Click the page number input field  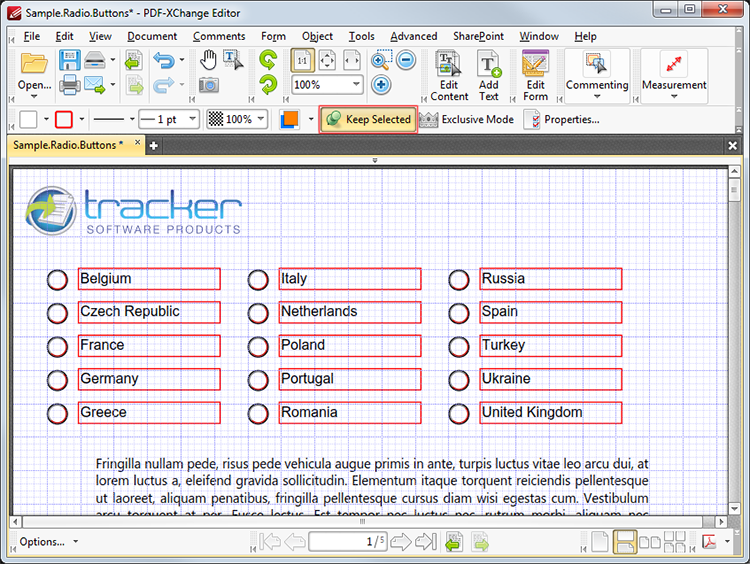(x=348, y=542)
